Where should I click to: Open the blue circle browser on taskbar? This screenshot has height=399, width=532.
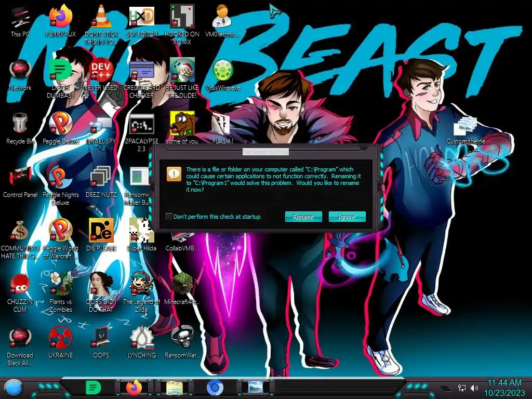[x=215, y=388]
